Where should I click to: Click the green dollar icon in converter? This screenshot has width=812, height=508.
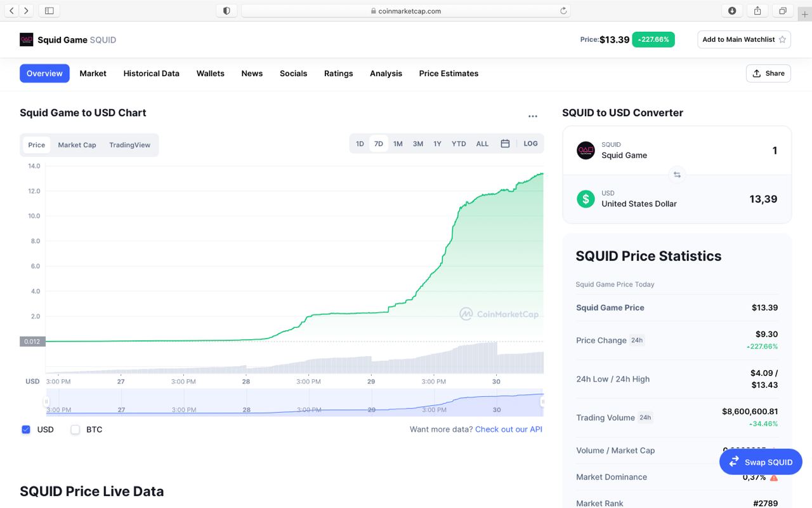[x=586, y=199]
